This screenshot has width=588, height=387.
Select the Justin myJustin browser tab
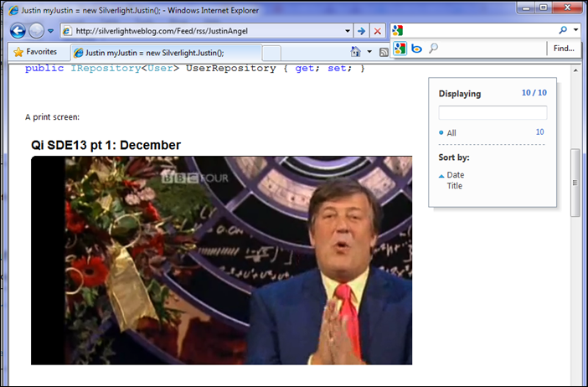pos(166,53)
